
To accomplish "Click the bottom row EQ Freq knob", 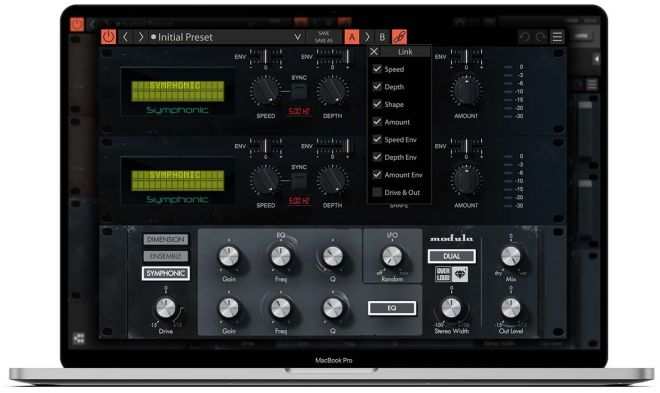I will [281, 308].
